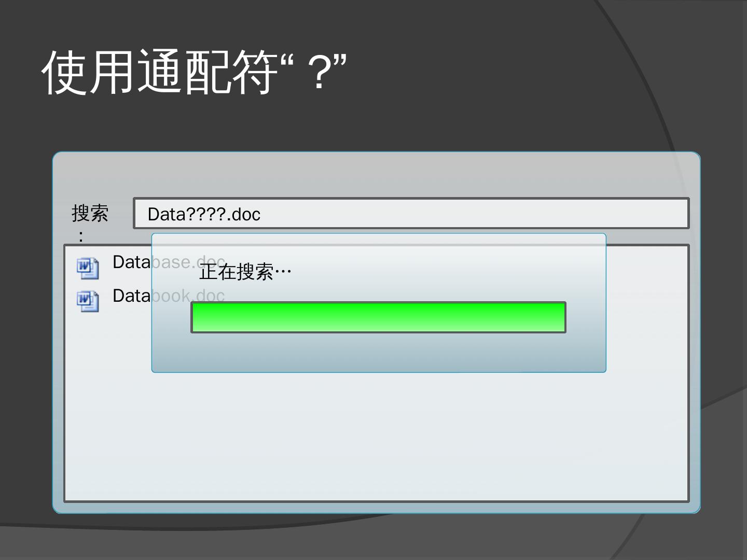The width and height of the screenshot is (747, 560).
Task: Click the .doc extension in the search field
Action: click(244, 214)
